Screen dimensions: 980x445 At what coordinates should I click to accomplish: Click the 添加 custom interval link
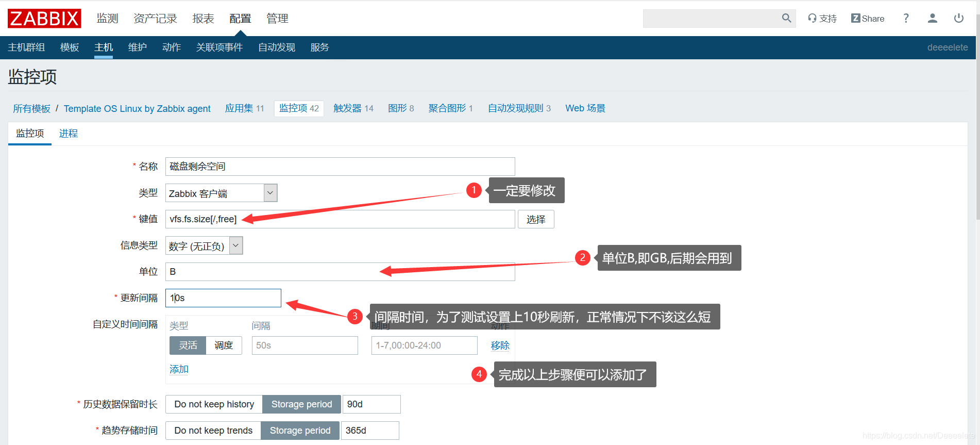[x=179, y=369]
